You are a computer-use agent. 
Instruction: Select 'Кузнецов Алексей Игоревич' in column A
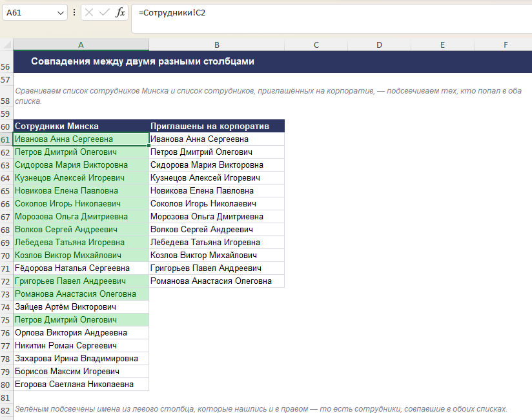coord(81,178)
